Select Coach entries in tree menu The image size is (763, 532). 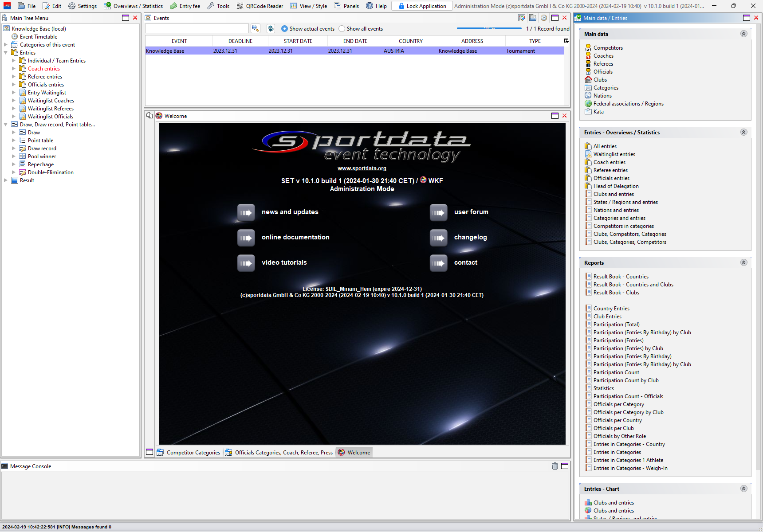(x=43, y=69)
